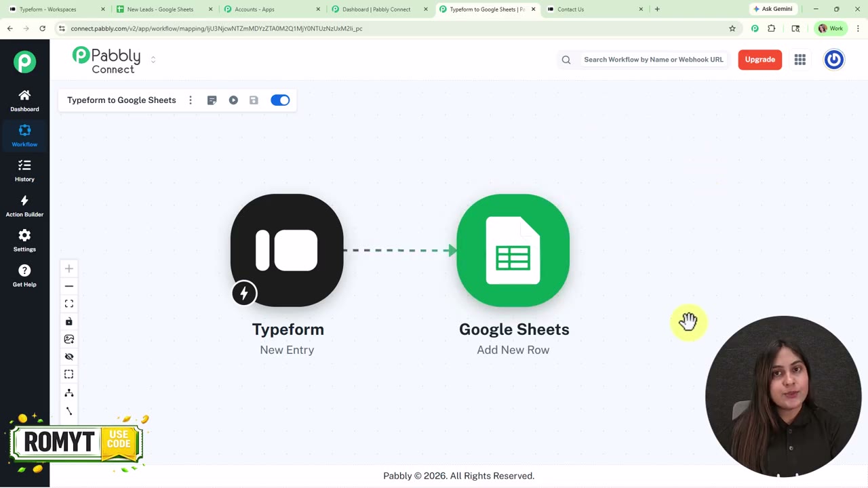
Task: Switch to Contact Us browser tab
Action: click(x=594, y=9)
